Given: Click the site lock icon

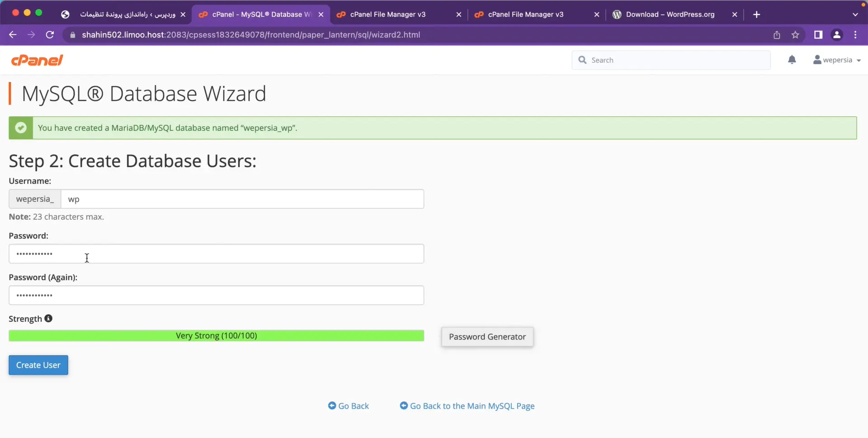Looking at the screenshot, I should click(72, 35).
